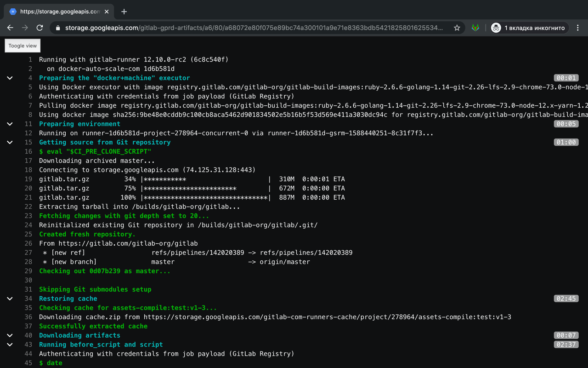Collapse the 'Restoring cache' section
Viewport: 588px width, 368px height.
[x=10, y=299]
